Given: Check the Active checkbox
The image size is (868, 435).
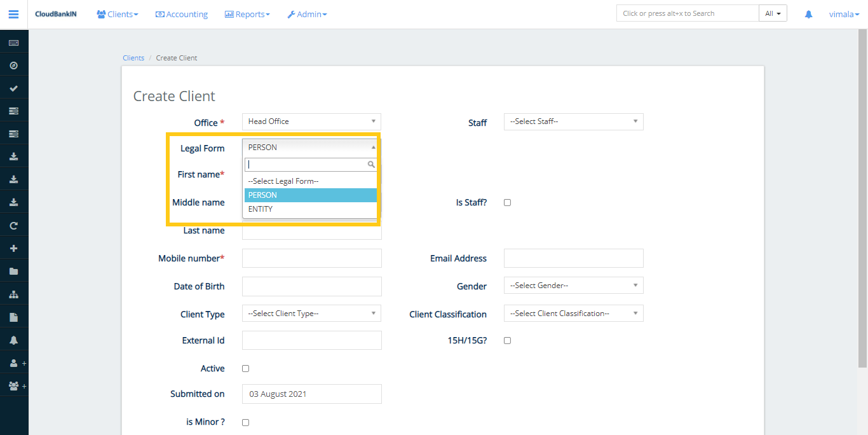Looking at the screenshot, I should click(x=245, y=368).
